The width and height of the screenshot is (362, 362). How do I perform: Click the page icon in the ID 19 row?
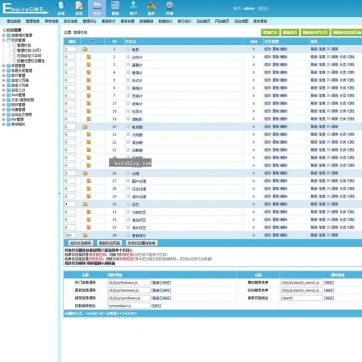[x=89, y=119]
